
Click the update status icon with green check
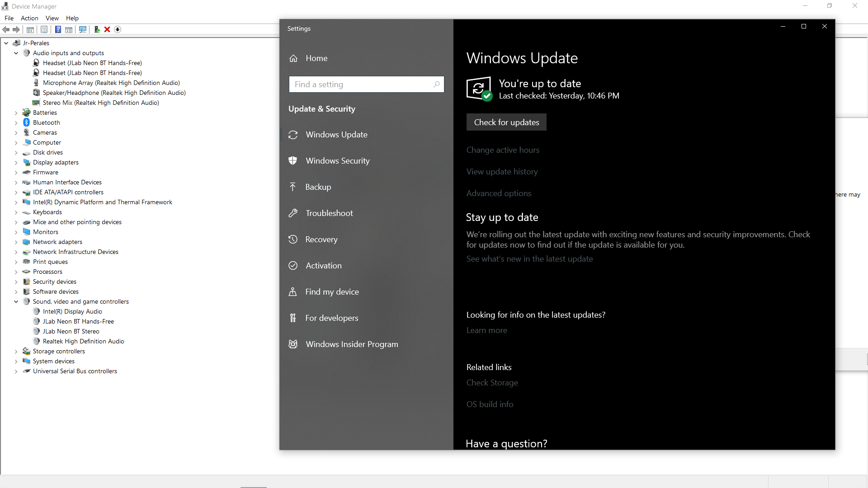[x=479, y=89]
